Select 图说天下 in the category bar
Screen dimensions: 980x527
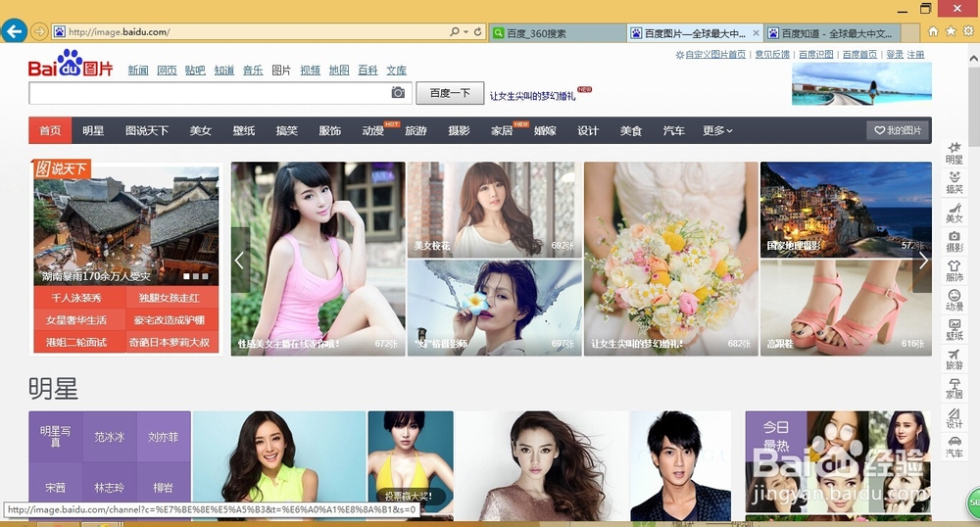tap(147, 130)
